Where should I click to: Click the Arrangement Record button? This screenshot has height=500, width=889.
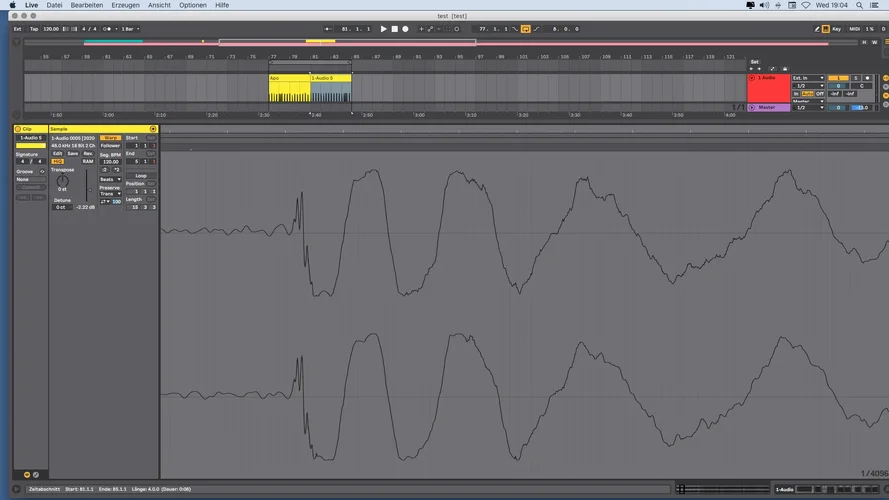(x=405, y=29)
